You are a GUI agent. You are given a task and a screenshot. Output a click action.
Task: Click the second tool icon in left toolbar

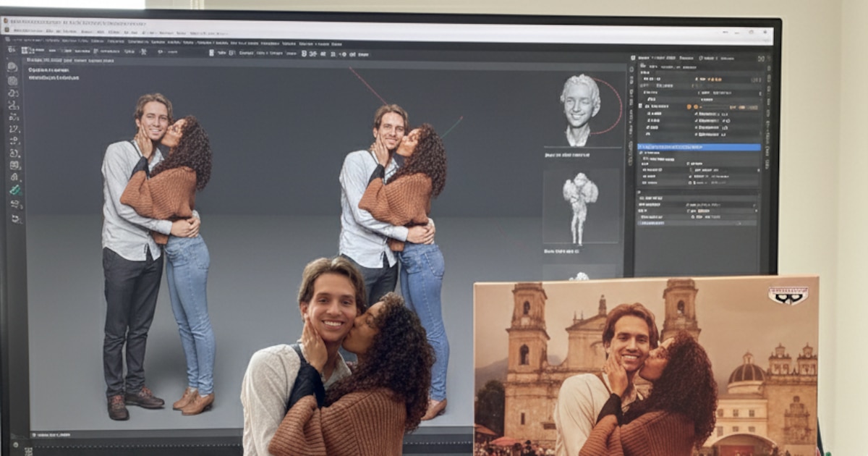pyautogui.click(x=12, y=80)
